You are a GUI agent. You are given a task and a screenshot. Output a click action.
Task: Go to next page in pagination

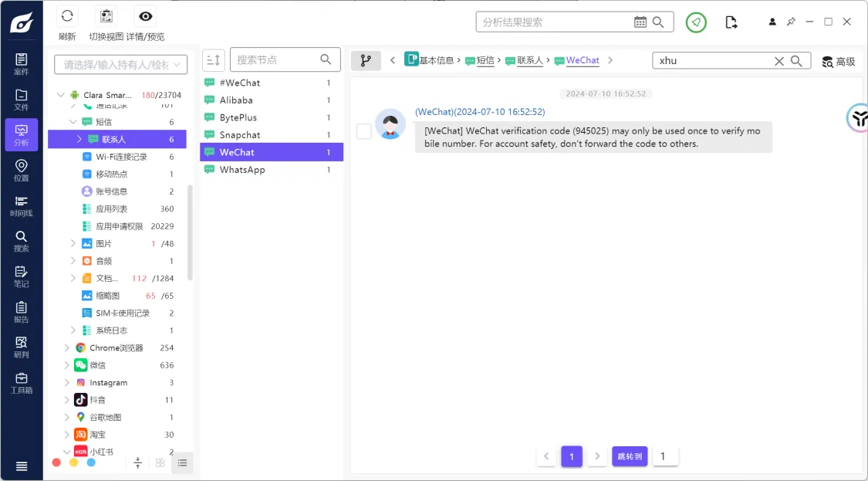[x=596, y=456]
